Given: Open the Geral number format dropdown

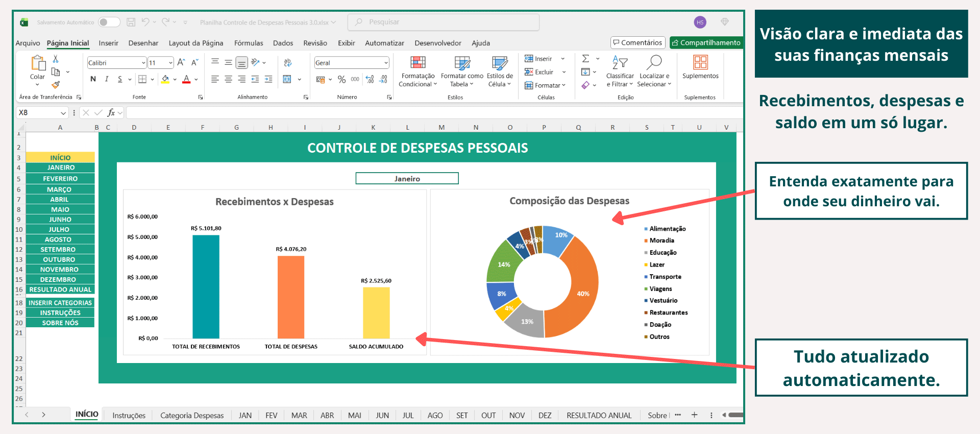Looking at the screenshot, I should (x=386, y=63).
